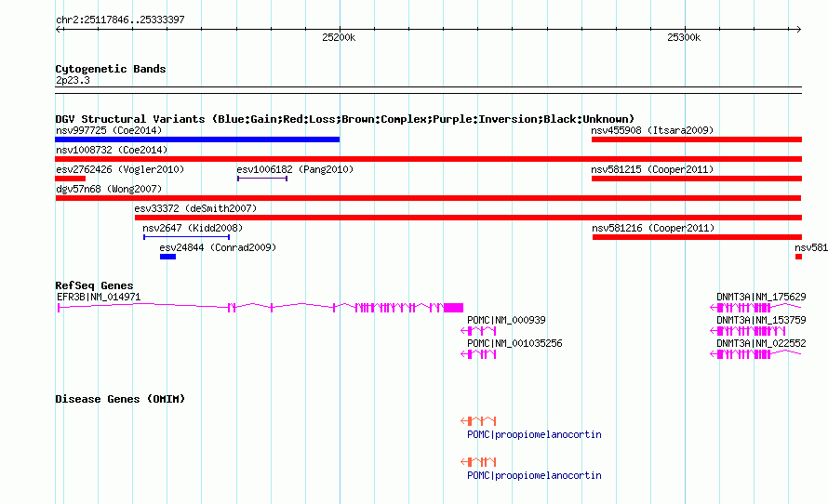The height and width of the screenshot is (504, 828).
Task: Select the first orange OMIM POMC glyph
Action: pos(478,420)
